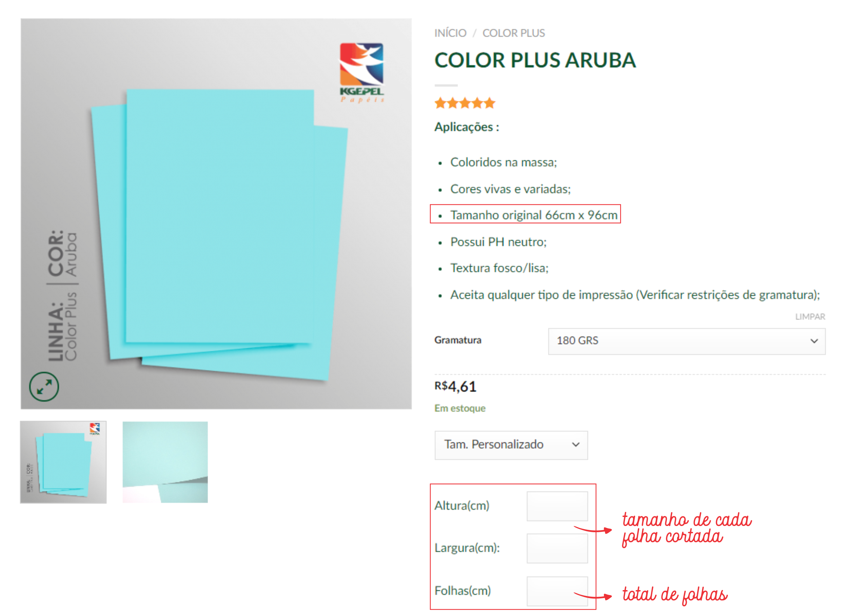Click the COLOR PLUS ARUBA title

pos(535,60)
